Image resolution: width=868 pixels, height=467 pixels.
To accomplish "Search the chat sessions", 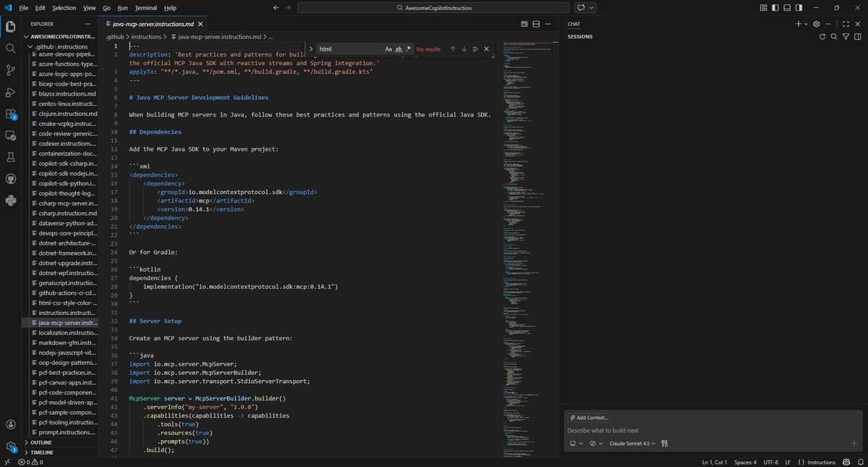I will click(x=834, y=36).
